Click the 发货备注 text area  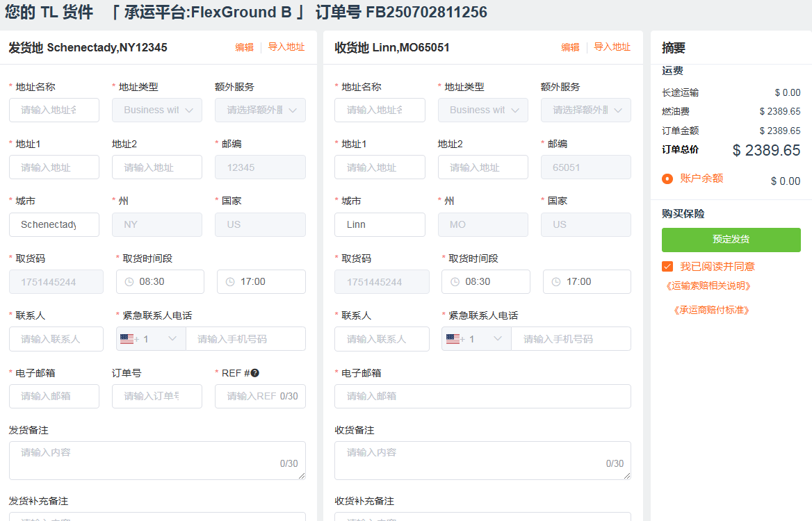pyautogui.click(x=157, y=461)
